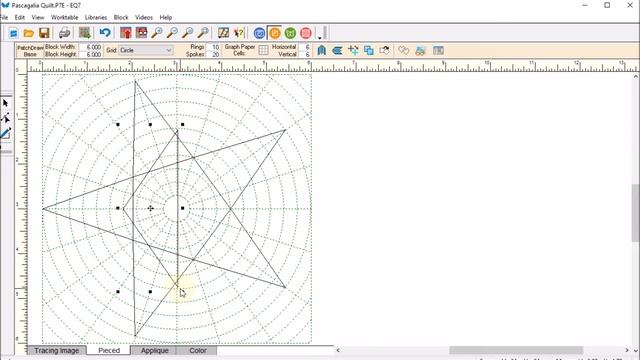Image resolution: width=640 pixels, height=360 pixels.
Task: Click the Block Height value field
Action: click(90, 54)
